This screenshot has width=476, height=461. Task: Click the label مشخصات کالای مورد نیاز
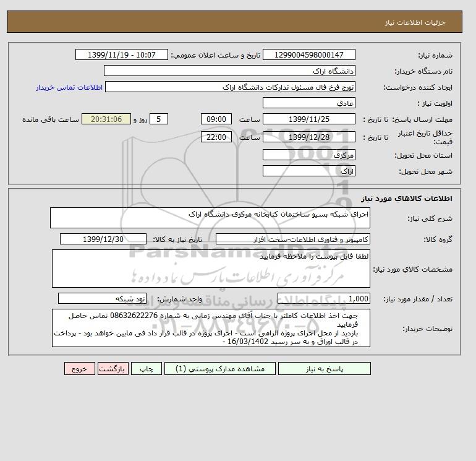[412, 269]
